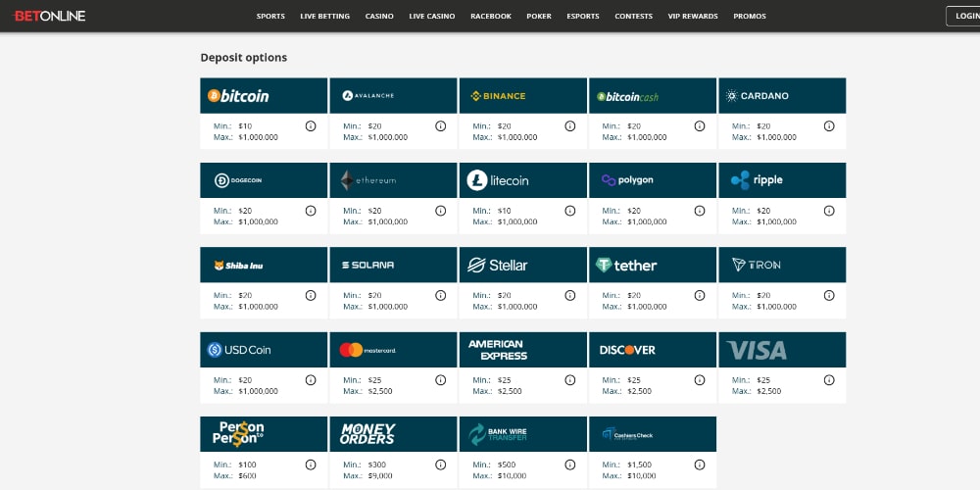Open info icon for Bank Wire Transfer

pos(569,465)
